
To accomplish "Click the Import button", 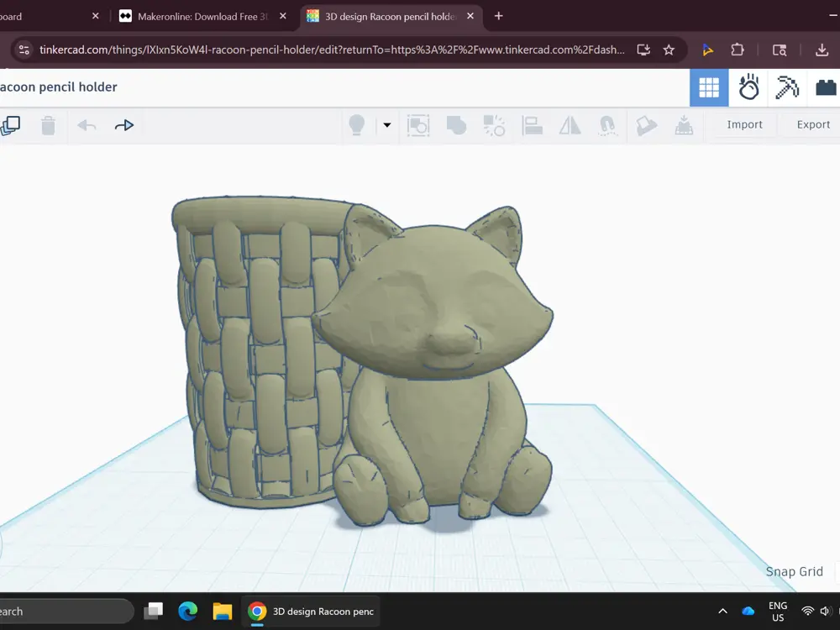I will point(744,124).
